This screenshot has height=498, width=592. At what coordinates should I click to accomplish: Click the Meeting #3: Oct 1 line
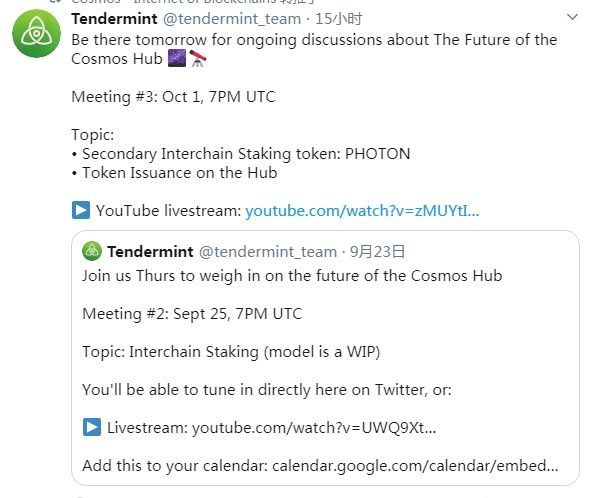(x=173, y=97)
